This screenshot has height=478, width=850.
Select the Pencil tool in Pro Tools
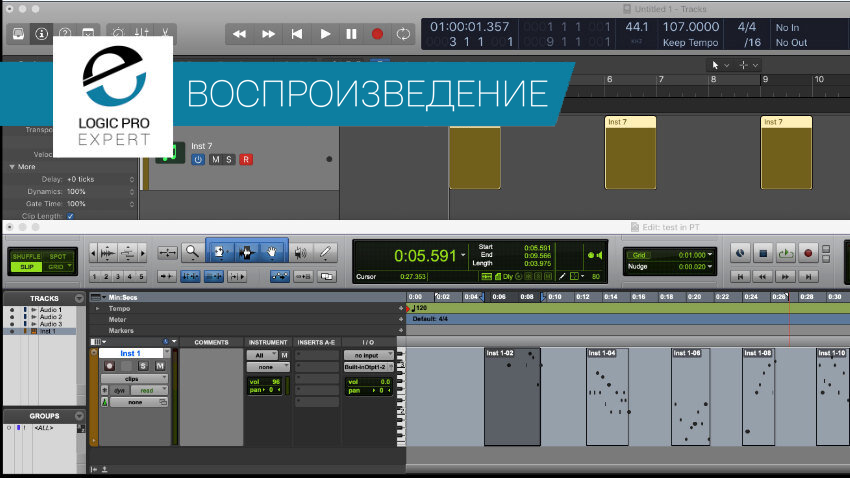click(x=325, y=253)
